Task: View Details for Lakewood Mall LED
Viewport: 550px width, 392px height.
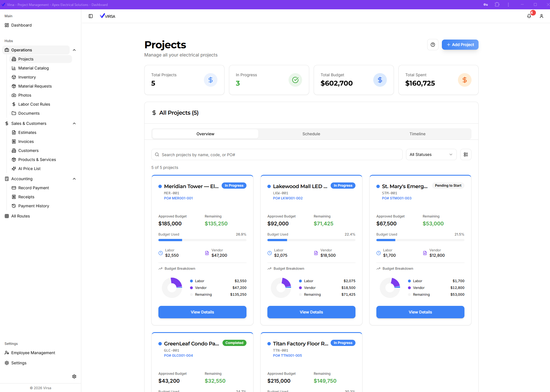Action: [x=311, y=312]
